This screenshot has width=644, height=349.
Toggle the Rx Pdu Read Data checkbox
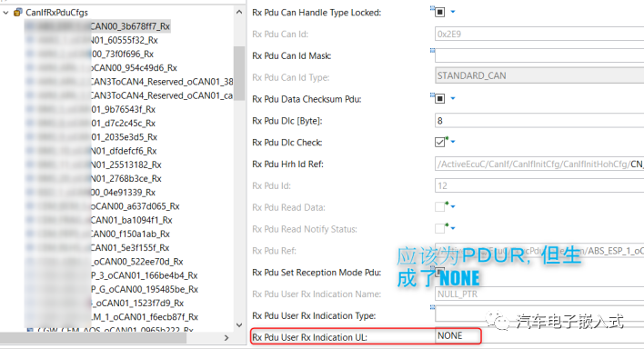pos(440,207)
